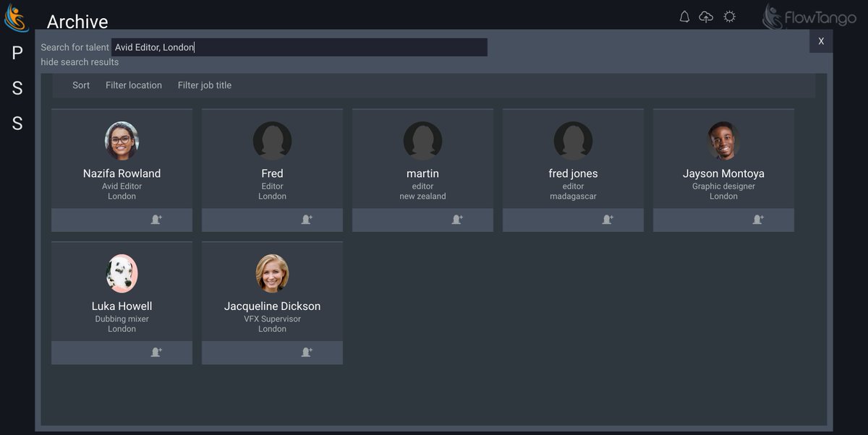Select the name Jayson Montoya
The height and width of the screenshot is (435, 868).
(723, 173)
